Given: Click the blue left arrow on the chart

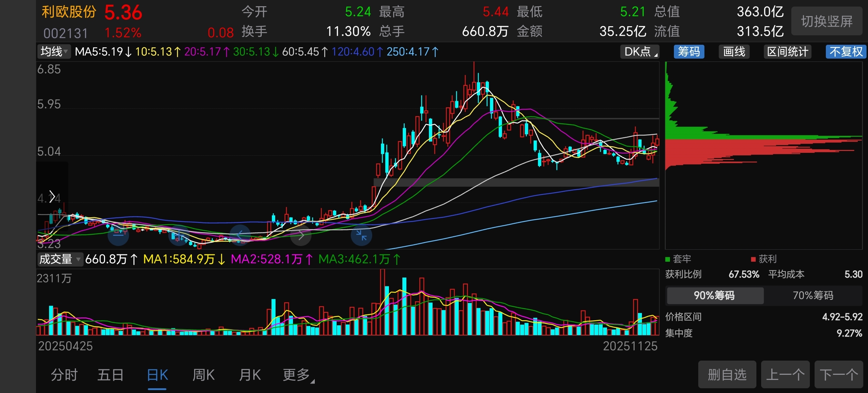Looking at the screenshot, I should coord(240,235).
